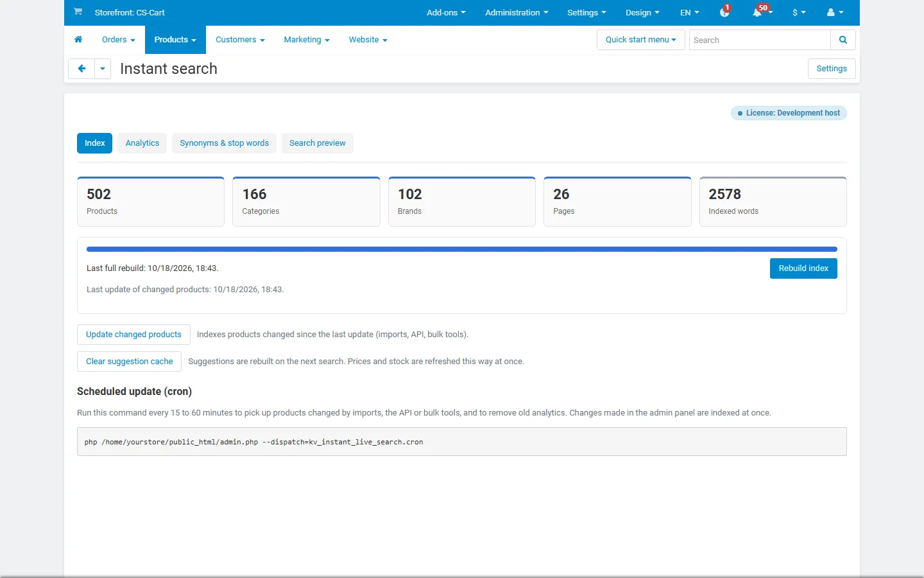Viewport: 924px width, 578px height.
Task: Click the magnifier search button
Action: click(843, 40)
